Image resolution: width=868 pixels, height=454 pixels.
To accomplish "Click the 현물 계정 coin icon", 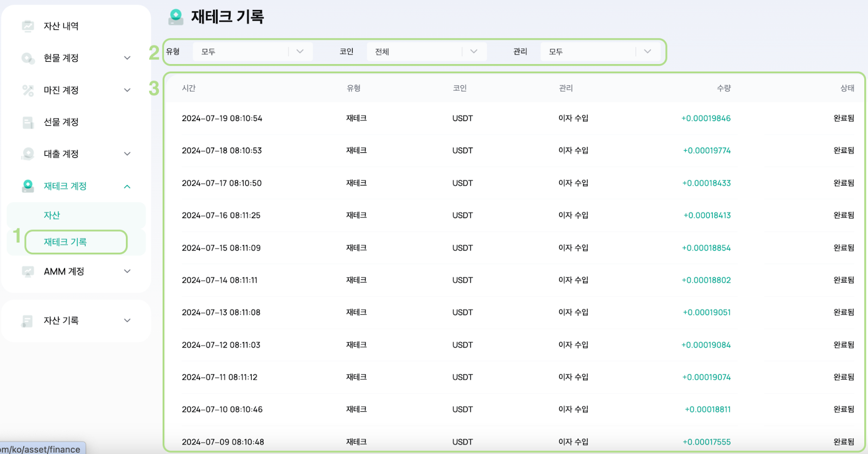I will [x=28, y=58].
